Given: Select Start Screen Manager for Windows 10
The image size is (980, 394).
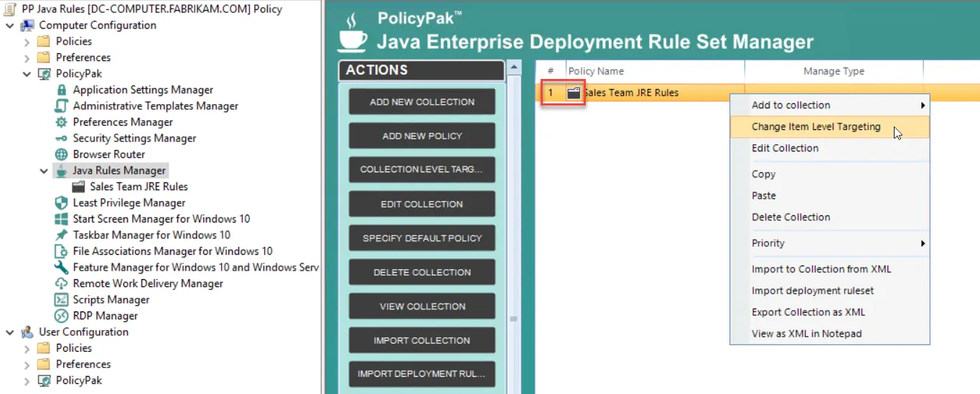Looking at the screenshot, I should point(162,219).
